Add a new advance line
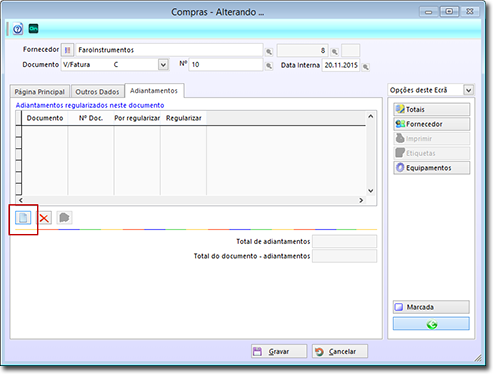 tap(23, 218)
